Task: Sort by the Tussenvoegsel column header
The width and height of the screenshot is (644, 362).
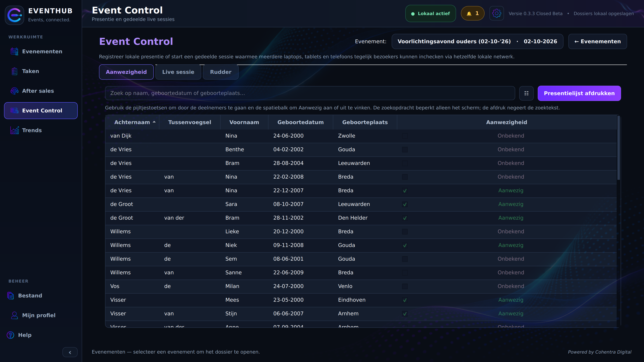Action: point(190,122)
